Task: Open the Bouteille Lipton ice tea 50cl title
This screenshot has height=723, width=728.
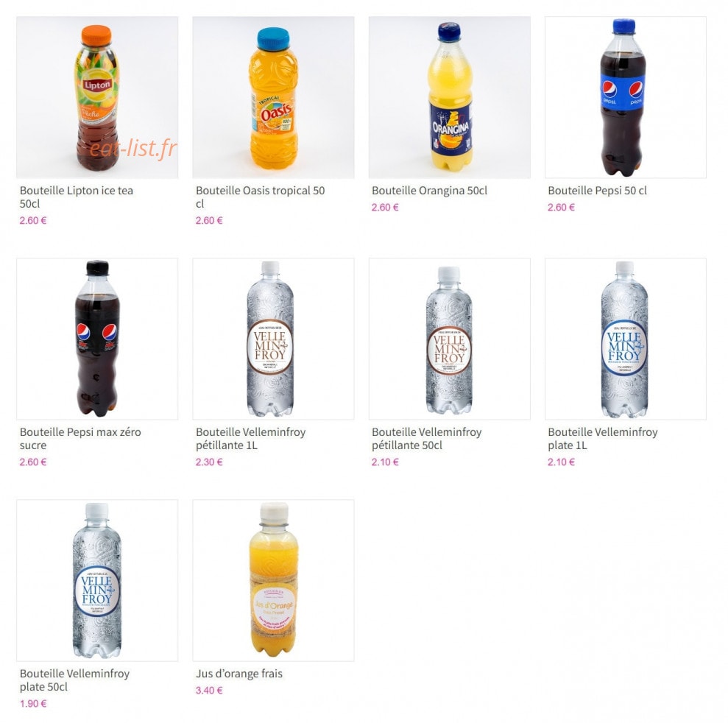Action: 76,197
